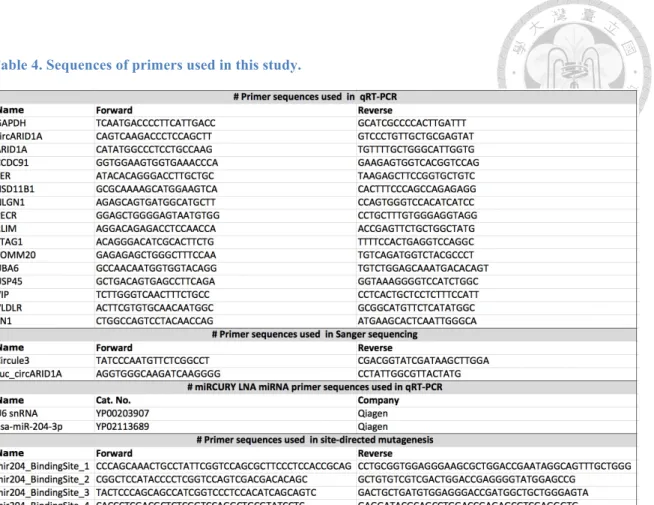Viewport: 654px width, 505px height.
Task: Select reverse primer GCATCGCCCCACTTGATTT
Action: click(x=412, y=123)
